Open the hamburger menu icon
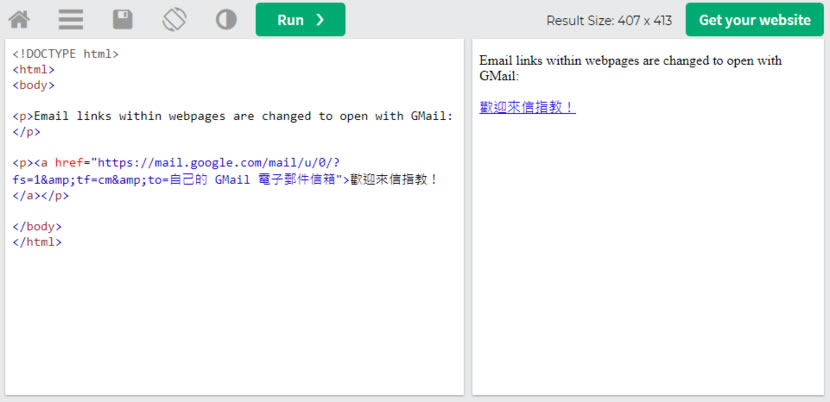 [70, 19]
